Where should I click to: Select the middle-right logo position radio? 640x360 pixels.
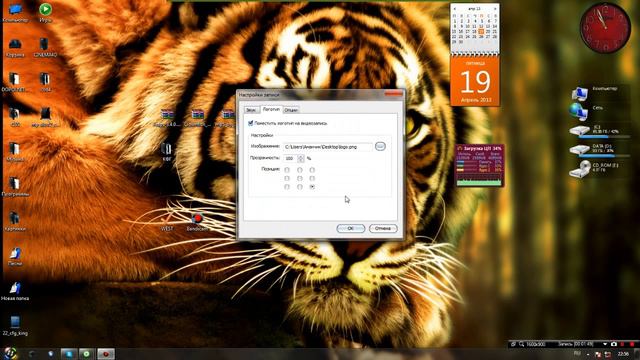tap(312, 178)
